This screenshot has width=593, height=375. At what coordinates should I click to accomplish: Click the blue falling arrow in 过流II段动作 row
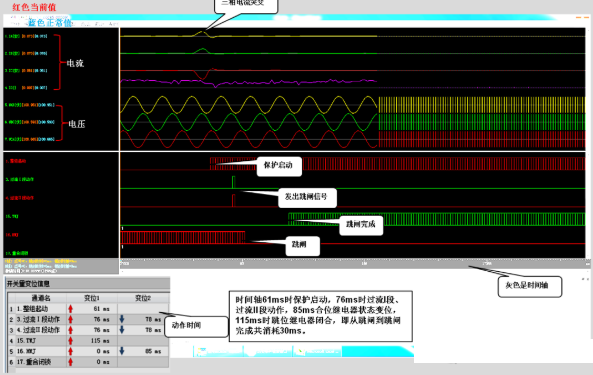pos(122,330)
